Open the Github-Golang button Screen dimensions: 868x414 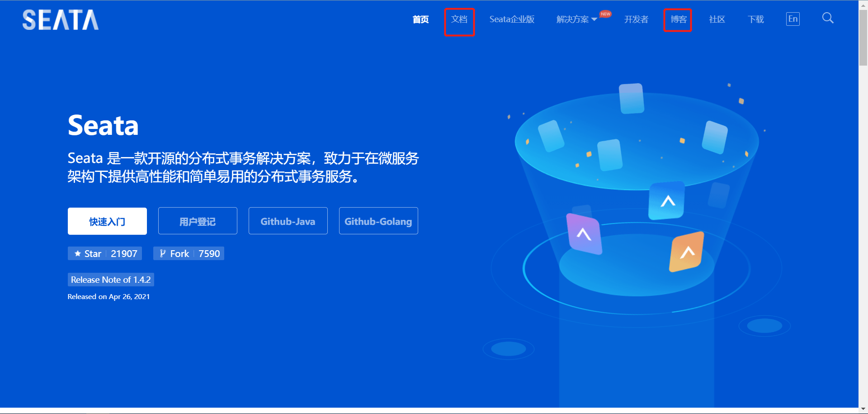pyautogui.click(x=378, y=221)
